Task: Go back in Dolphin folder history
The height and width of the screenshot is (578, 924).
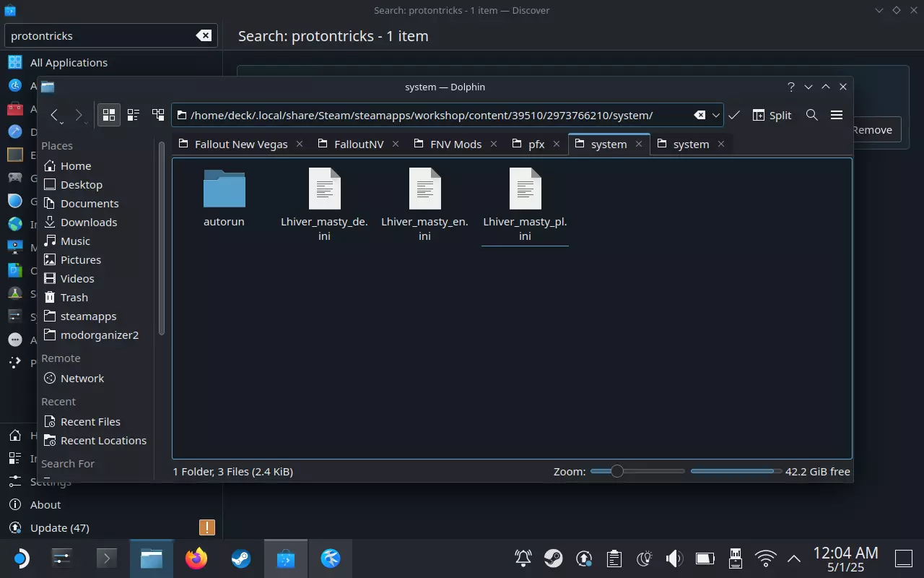Action: coord(55,115)
